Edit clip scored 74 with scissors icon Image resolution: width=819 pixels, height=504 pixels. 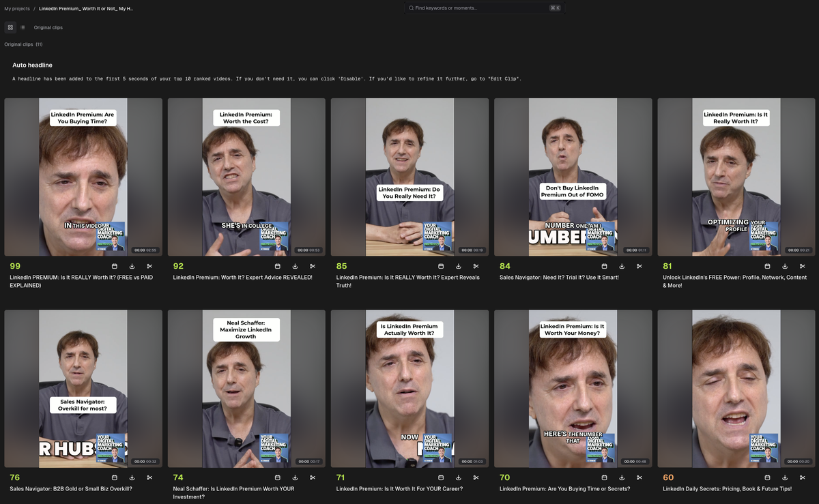[313, 477]
